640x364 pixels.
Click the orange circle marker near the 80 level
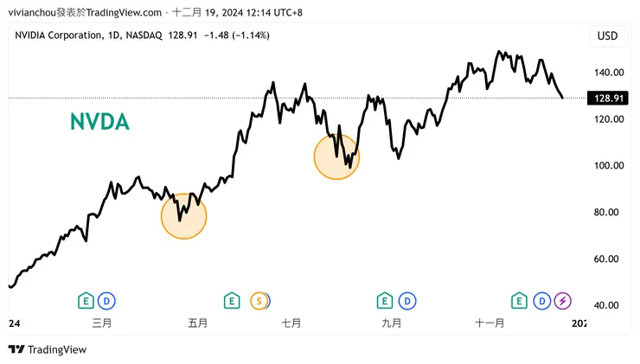pos(184,216)
